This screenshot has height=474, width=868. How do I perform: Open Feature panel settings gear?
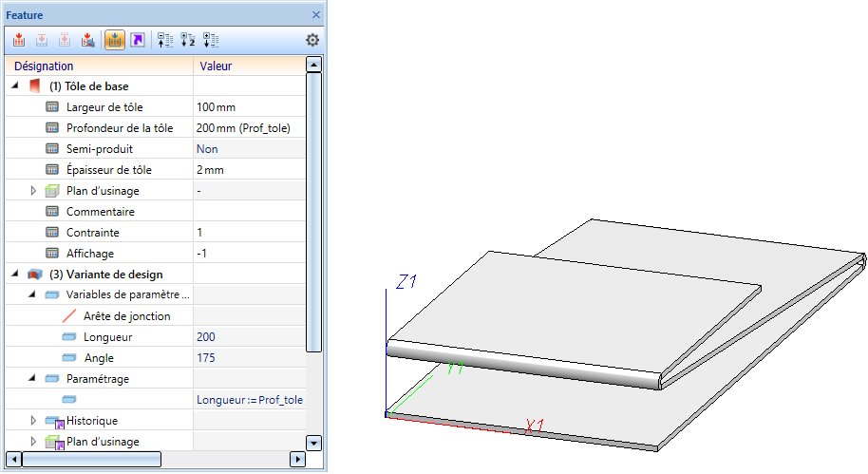(312, 40)
